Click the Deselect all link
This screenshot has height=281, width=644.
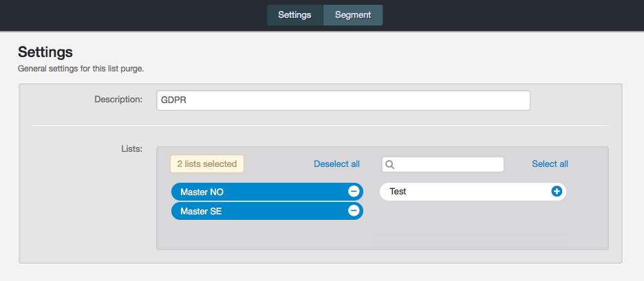click(336, 164)
